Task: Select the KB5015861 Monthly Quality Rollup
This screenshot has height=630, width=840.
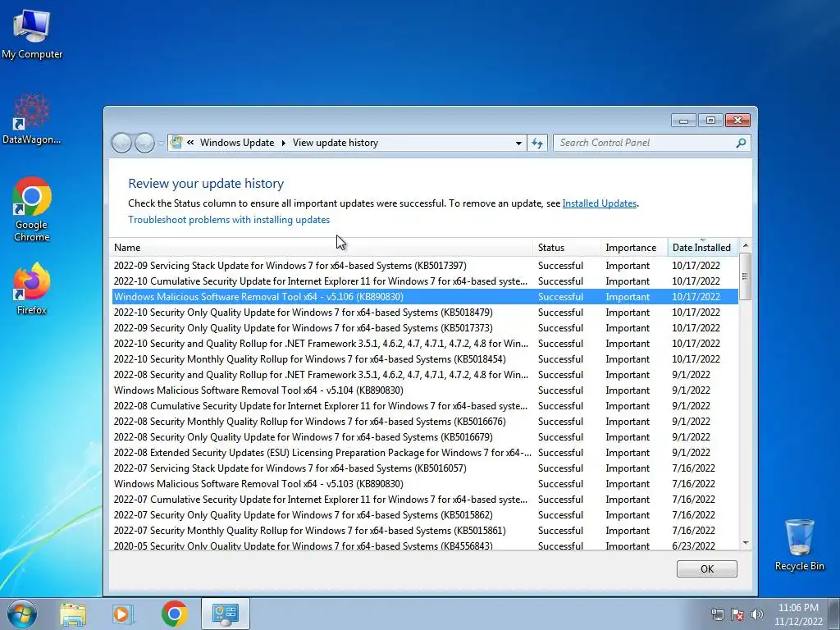Action: click(x=425, y=531)
